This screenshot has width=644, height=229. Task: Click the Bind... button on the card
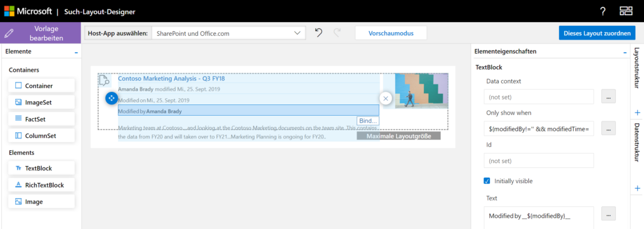tap(367, 121)
